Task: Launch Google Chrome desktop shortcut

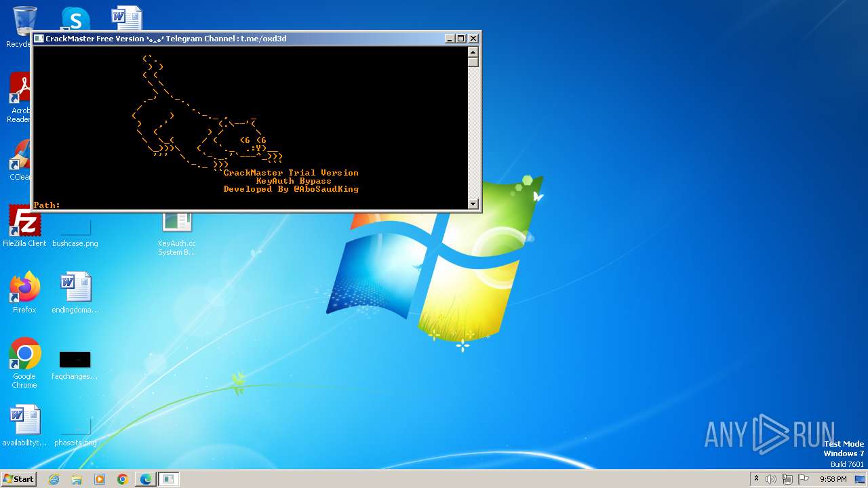Action: tap(24, 363)
